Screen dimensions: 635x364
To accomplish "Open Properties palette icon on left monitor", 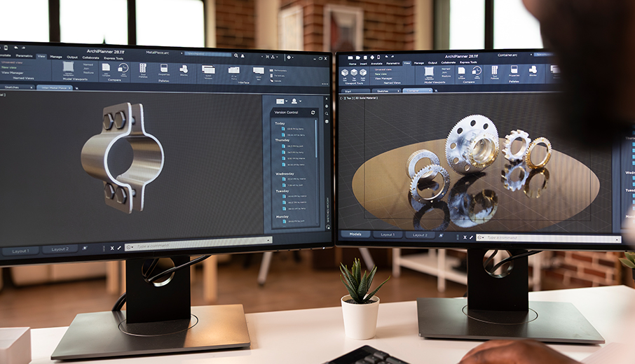I will click(x=164, y=69).
